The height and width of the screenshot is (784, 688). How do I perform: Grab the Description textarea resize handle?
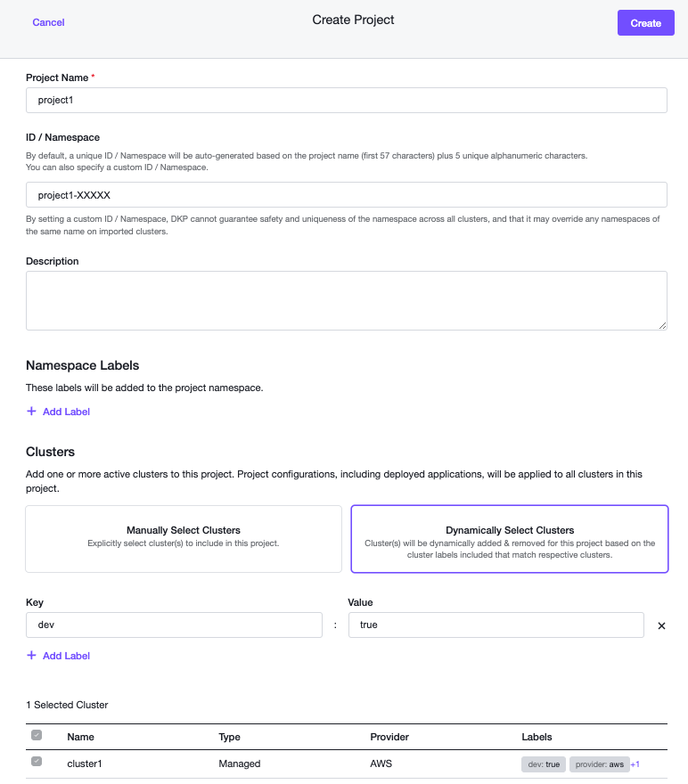[x=662, y=326]
